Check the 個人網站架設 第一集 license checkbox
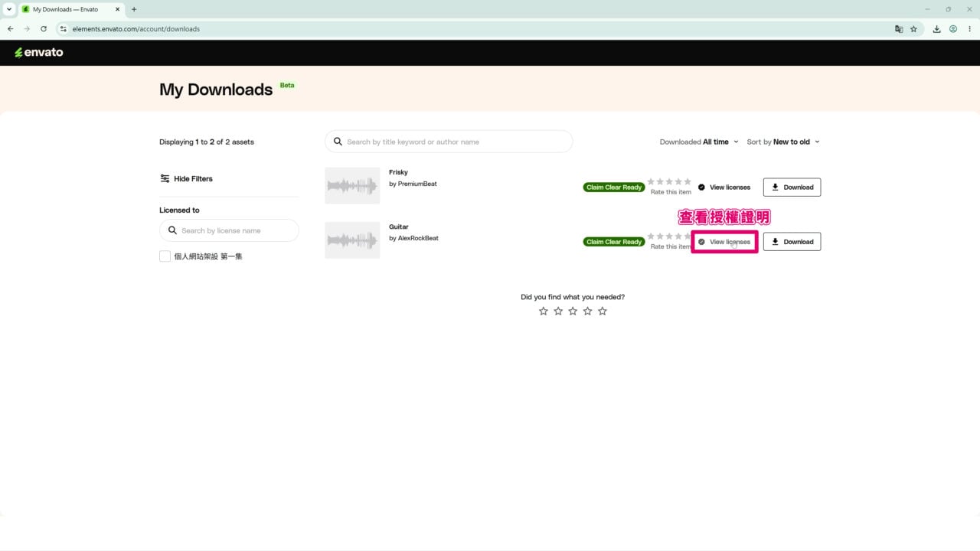 click(x=165, y=256)
